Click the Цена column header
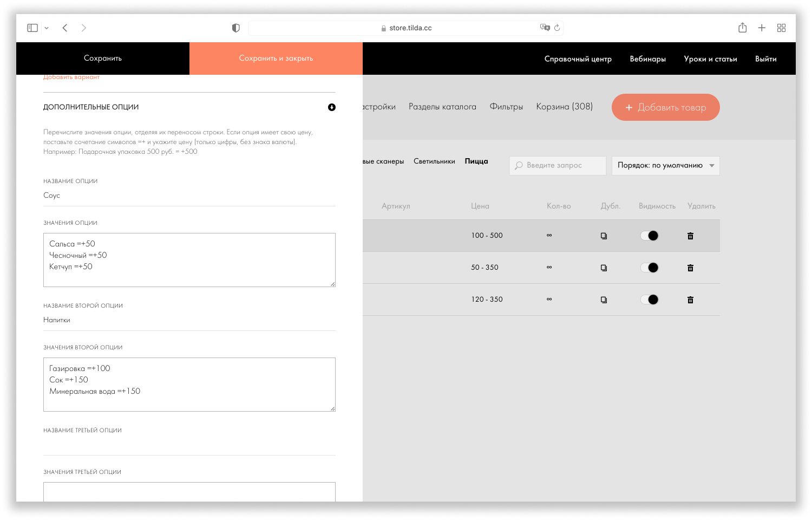812x520 pixels. tap(480, 206)
